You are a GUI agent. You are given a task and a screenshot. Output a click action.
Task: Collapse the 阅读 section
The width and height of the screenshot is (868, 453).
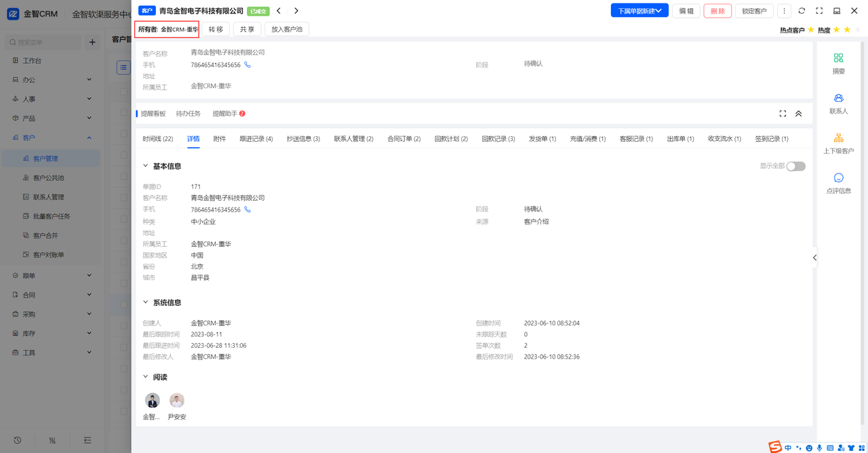[x=146, y=377]
